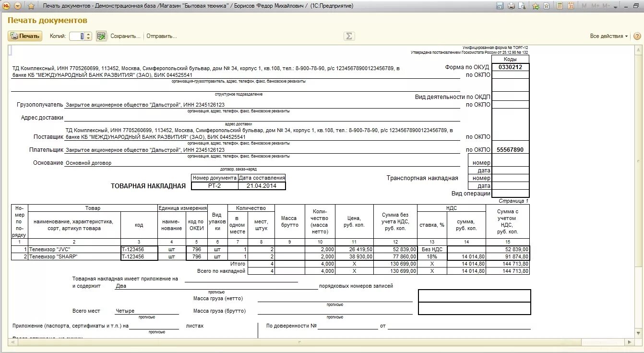The image size is (644, 353).
Task: Select total with VAT cell 91 874,80
Action: (508, 256)
